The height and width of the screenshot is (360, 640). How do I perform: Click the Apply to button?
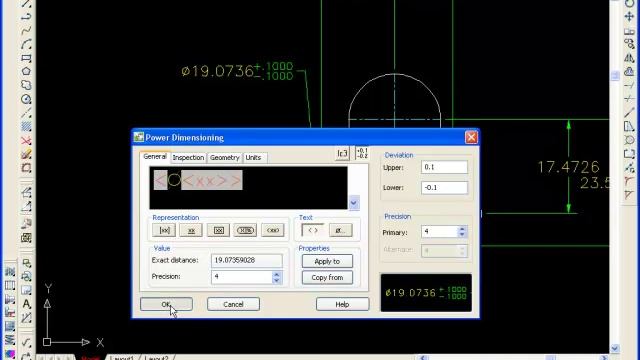pos(327,261)
